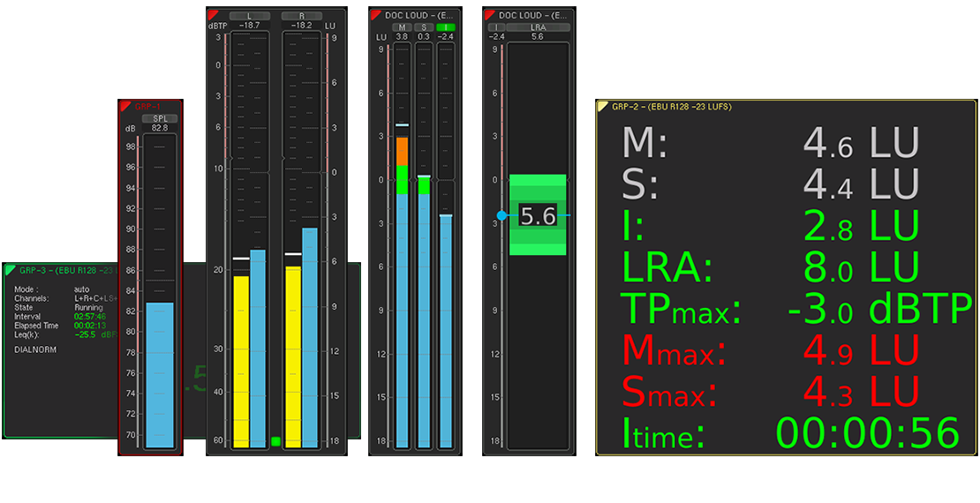Toggle the M momentary meter button

(x=402, y=27)
